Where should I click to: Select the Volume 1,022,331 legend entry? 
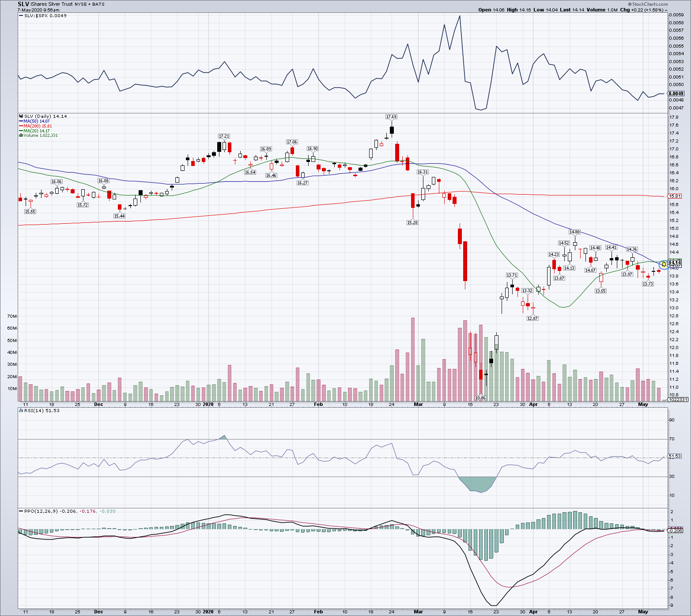click(38, 135)
